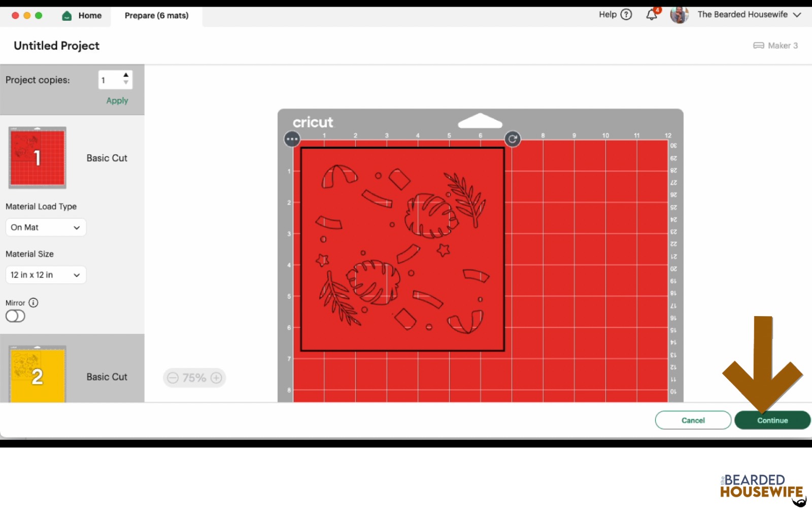The width and height of the screenshot is (812, 516).
Task: Open the three-dot options on the design
Action: (x=292, y=139)
